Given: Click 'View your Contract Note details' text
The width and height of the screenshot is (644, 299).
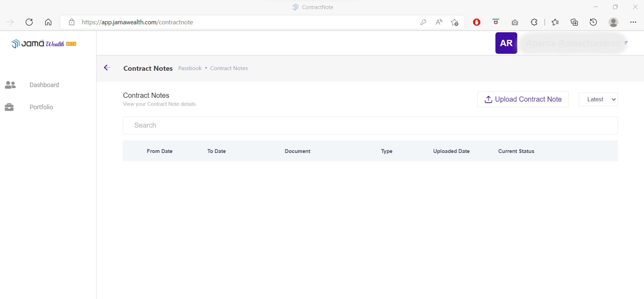Looking at the screenshot, I should pyautogui.click(x=159, y=104).
